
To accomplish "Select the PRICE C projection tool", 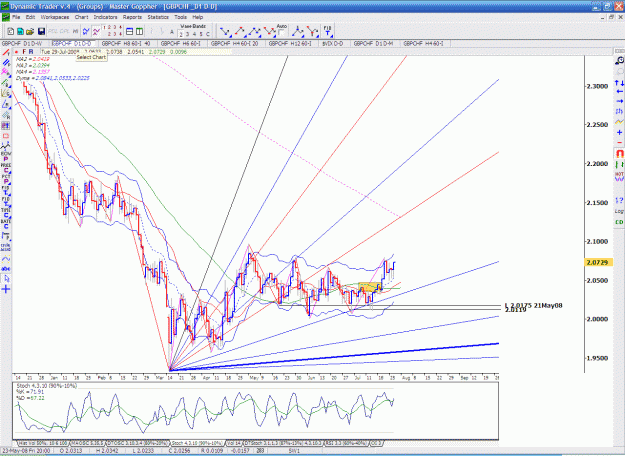I will (x=6, y=167).
